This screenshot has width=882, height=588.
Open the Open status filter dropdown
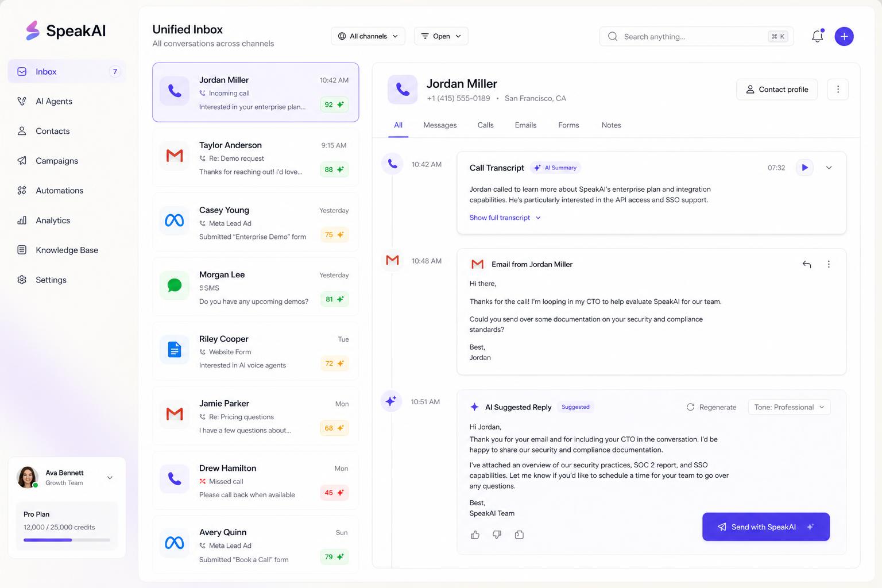click(x=441, y=36)
